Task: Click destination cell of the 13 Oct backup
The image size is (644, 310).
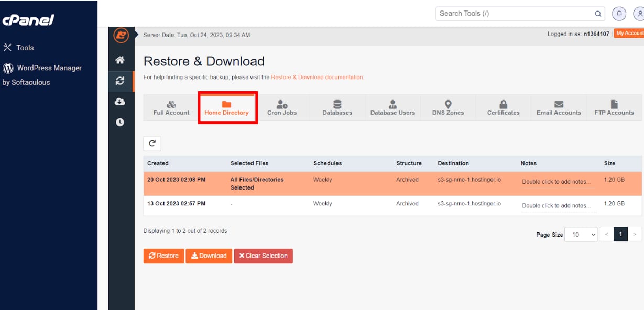Action: point(469,204)
